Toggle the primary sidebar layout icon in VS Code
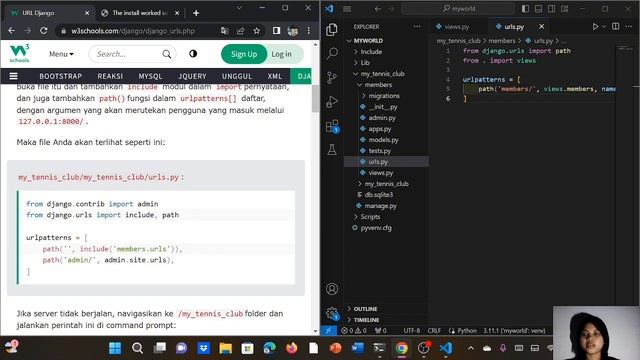The width and height of the screenshot is (640, 360). [525, 9]
